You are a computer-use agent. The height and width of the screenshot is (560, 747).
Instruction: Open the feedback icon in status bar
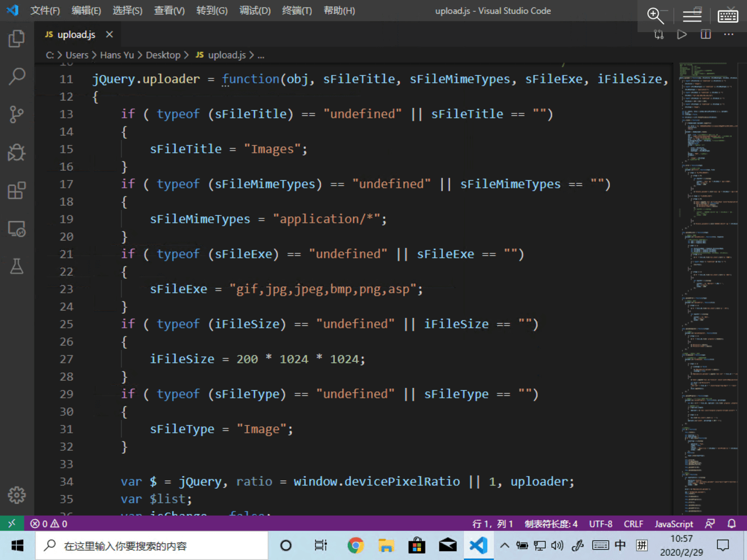click(710, 523)
